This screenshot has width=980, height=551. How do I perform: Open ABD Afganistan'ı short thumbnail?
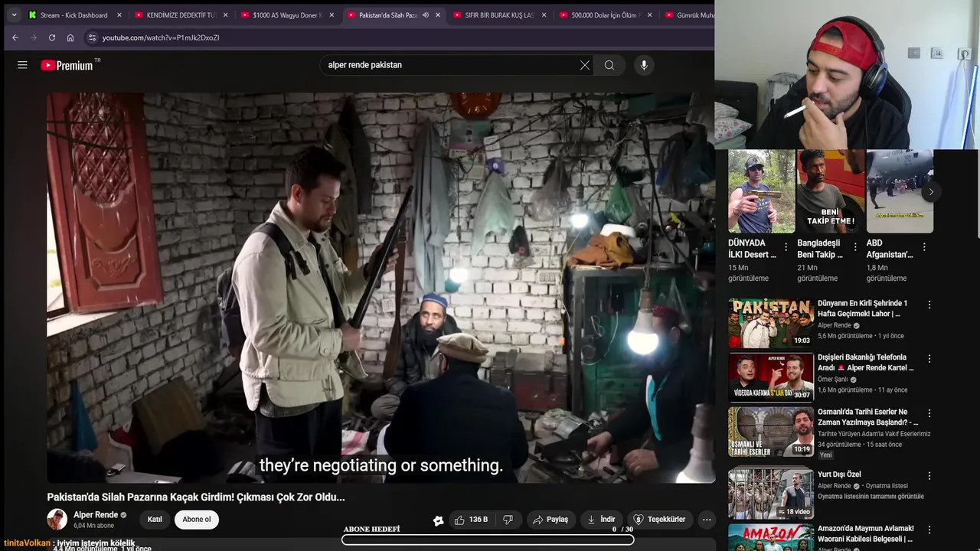[900, 191]
